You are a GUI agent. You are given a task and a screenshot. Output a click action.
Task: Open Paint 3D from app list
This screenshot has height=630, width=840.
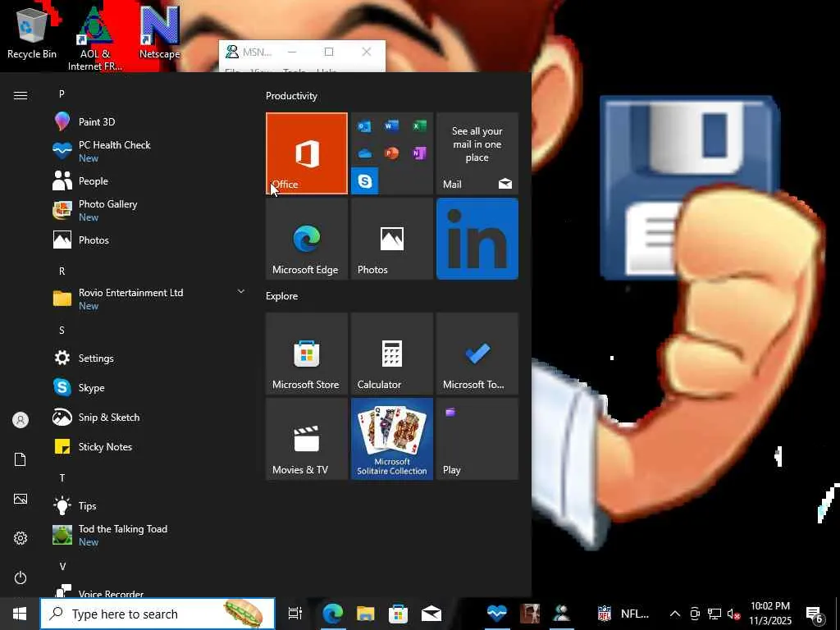(x=96, y=122)
